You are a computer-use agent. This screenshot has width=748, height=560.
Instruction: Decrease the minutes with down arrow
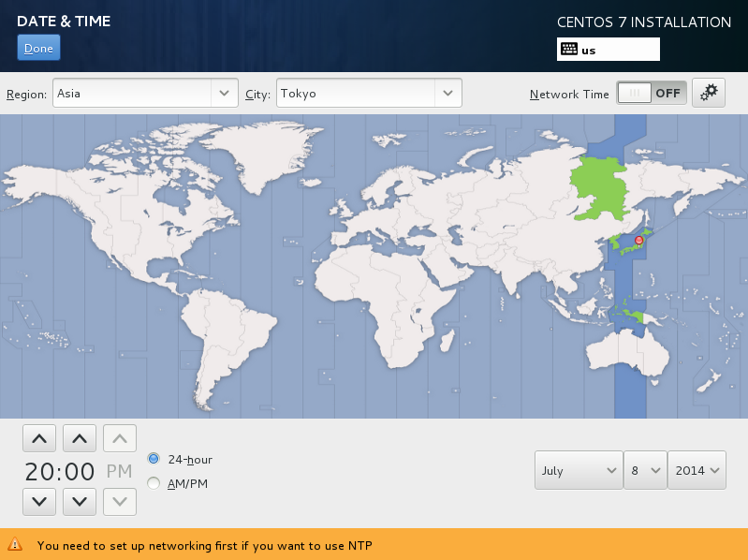80,502
